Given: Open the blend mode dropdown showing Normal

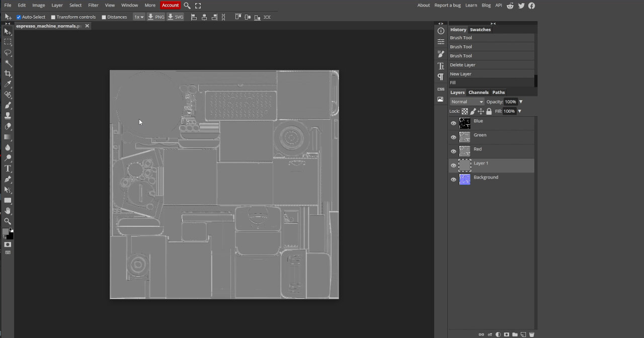Looking at the screenshot, I should 466,102.
